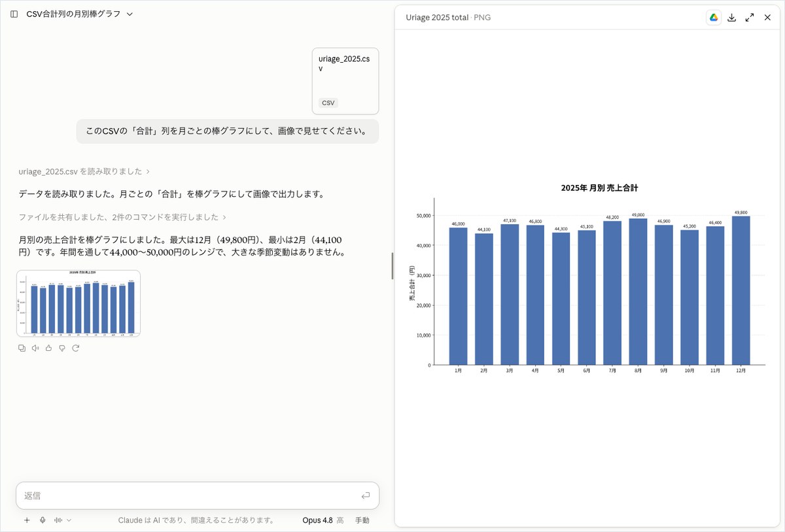Expand the '2件のコマンドを実行しました' step
785x532 pixels.
pos(122,217)
